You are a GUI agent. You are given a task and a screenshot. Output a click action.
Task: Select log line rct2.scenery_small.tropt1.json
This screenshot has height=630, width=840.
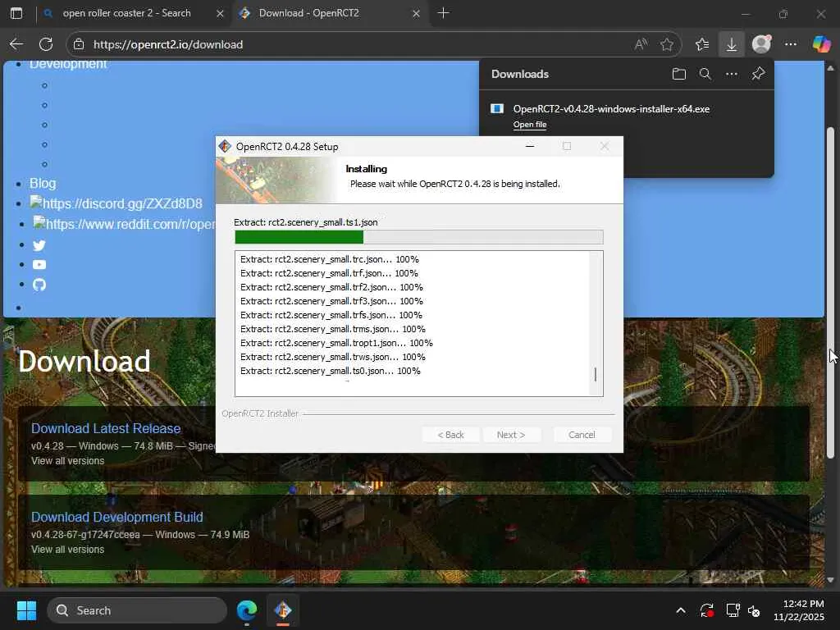coord(336,343)
